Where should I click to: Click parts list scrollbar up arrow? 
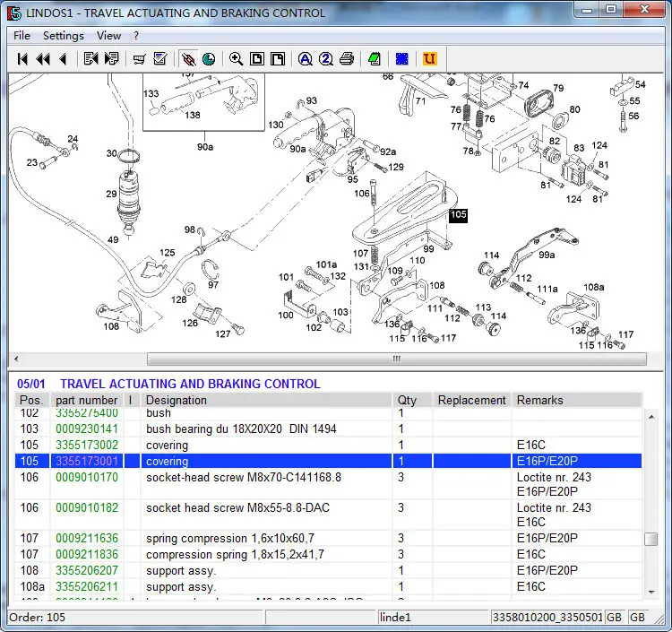651,417
